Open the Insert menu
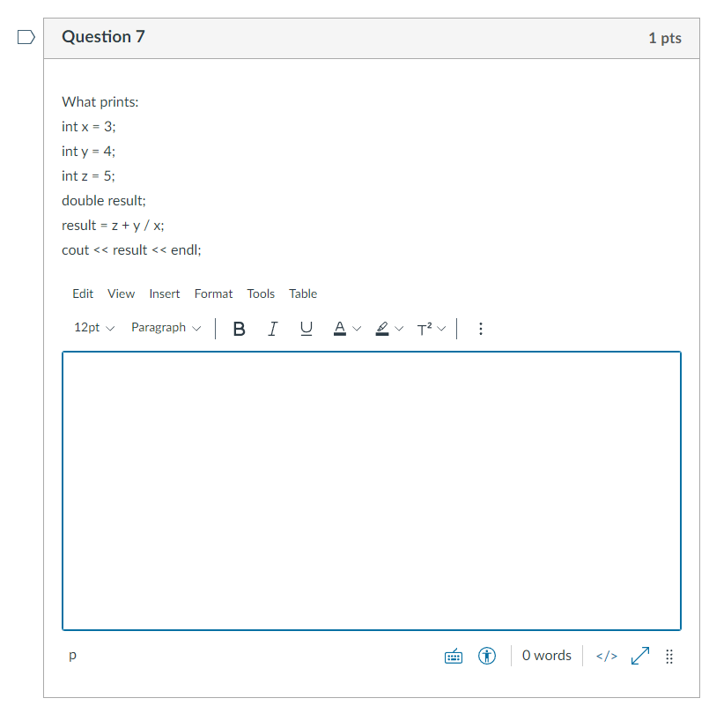 click(165, 293)
